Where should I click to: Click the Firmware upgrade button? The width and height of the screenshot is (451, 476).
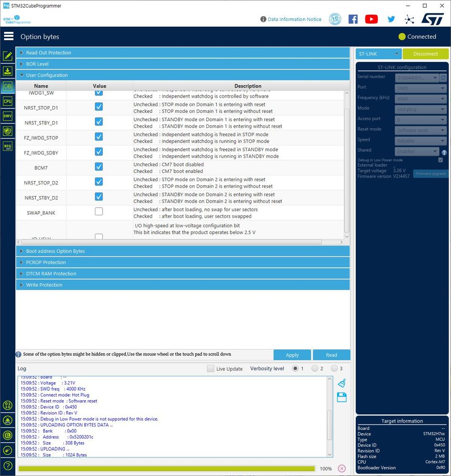430,173
